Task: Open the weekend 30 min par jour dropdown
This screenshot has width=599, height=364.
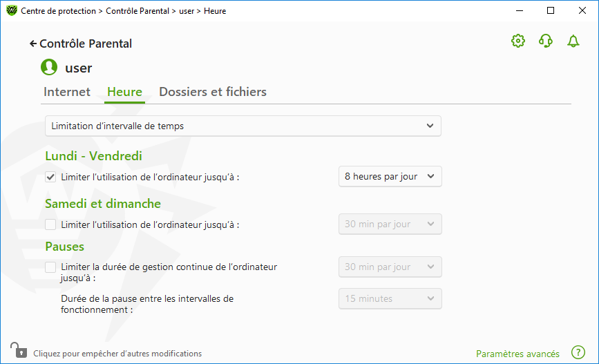Action: coord(390,224)
